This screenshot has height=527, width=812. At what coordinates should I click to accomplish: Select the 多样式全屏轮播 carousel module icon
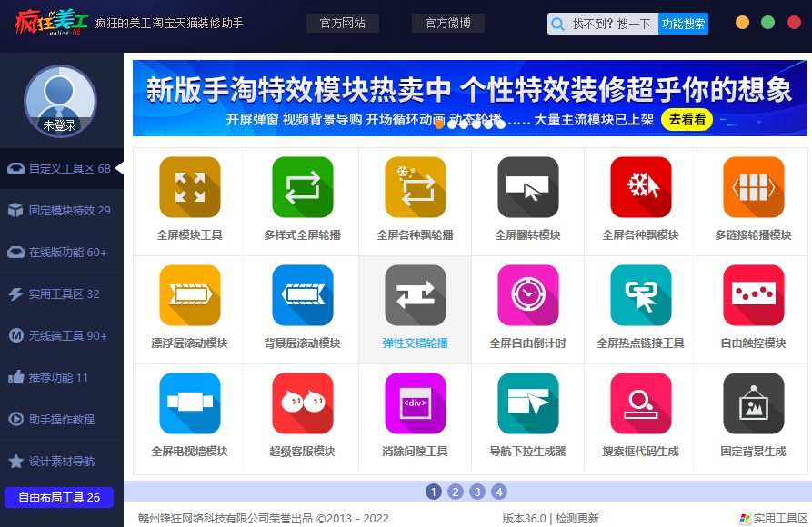(x=302, y=188)
